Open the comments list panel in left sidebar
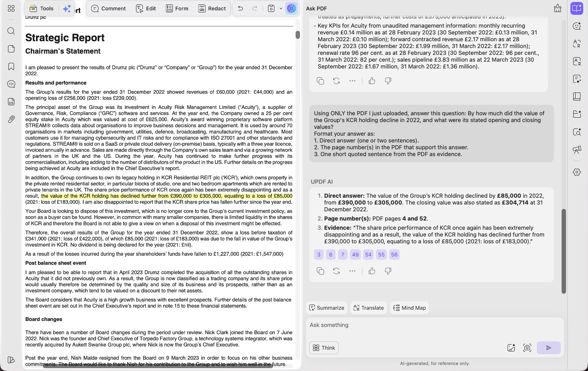The height and width of the screenshot is (371, 588). 11,84
